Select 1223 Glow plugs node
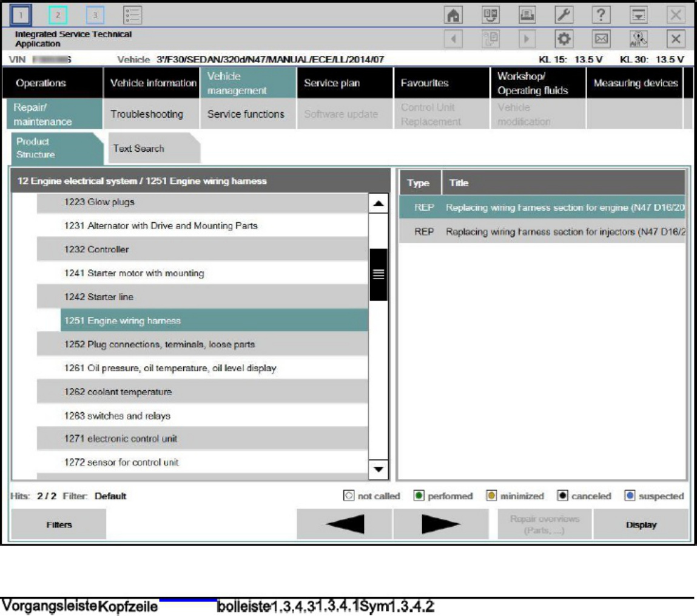 [x=202, y=202]
